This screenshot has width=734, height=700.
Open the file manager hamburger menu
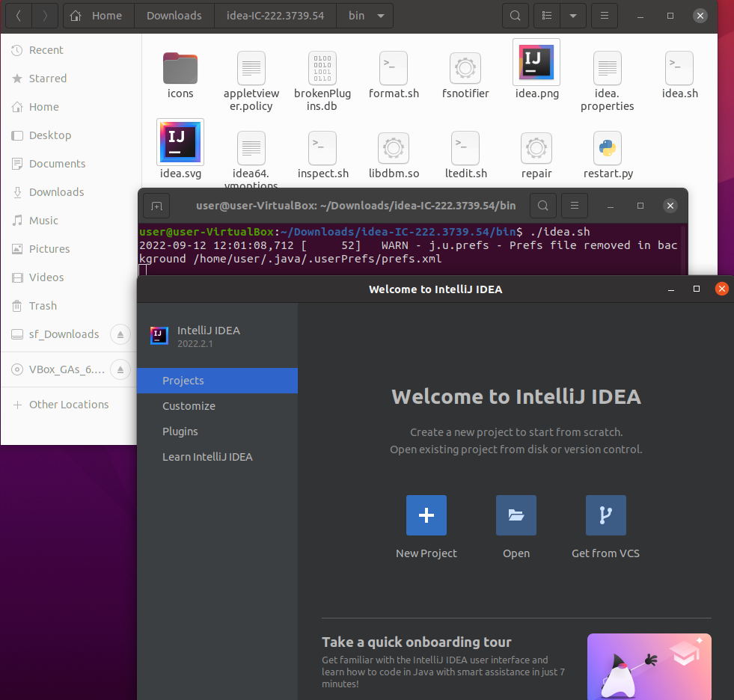click(605, 16)
